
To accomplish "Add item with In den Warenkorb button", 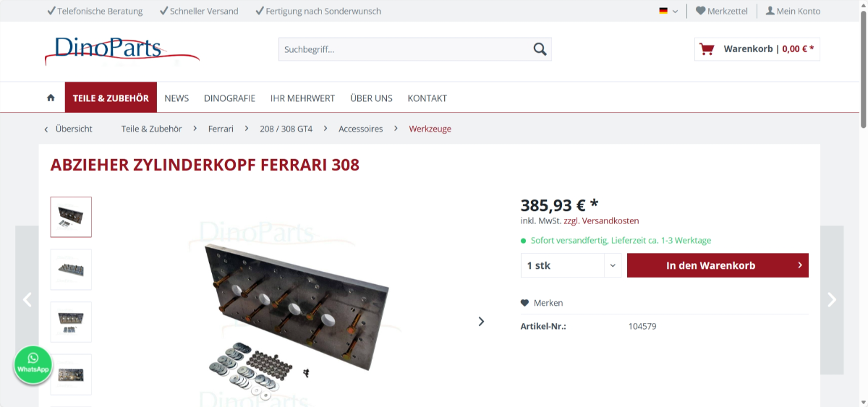I will (718, 265).
